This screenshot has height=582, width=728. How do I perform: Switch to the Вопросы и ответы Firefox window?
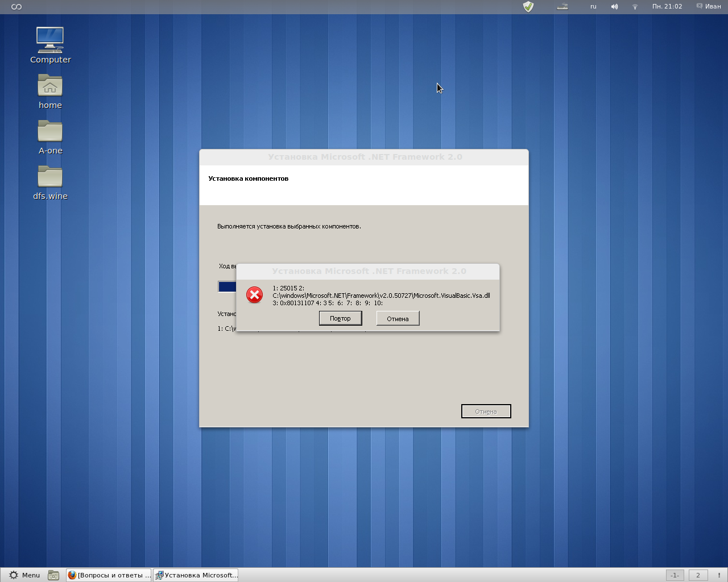click(109, 575)
